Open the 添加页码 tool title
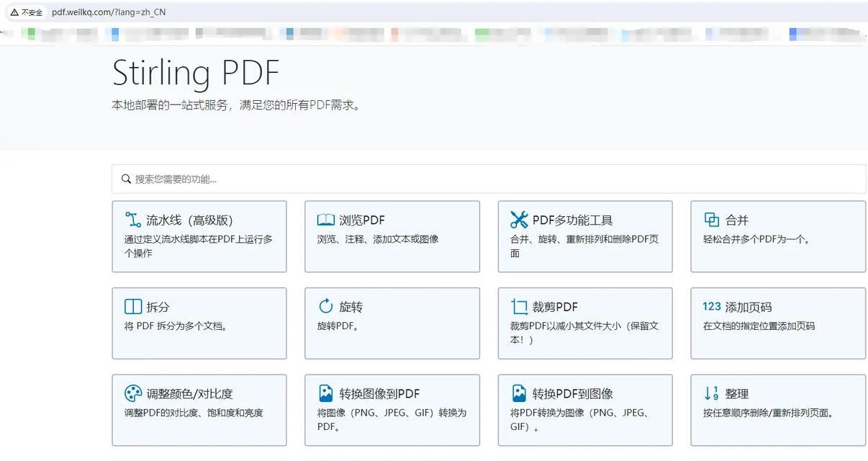The width and height of the screenshot is (868, 461). 749,307
